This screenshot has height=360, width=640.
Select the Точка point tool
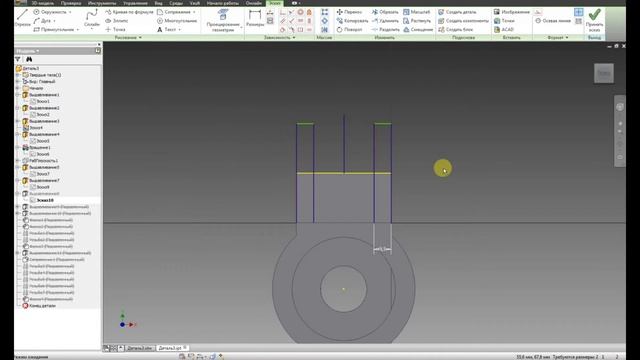(116, 29)
